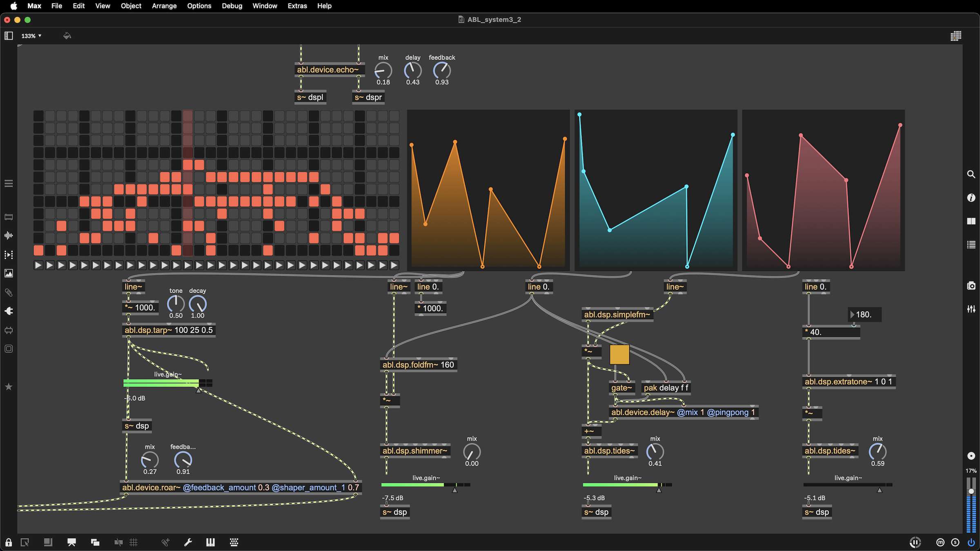This screenshot has width=980, height=551.
Task: Click the paperclip plus snippet icon
Action: [x=165, y=542]
